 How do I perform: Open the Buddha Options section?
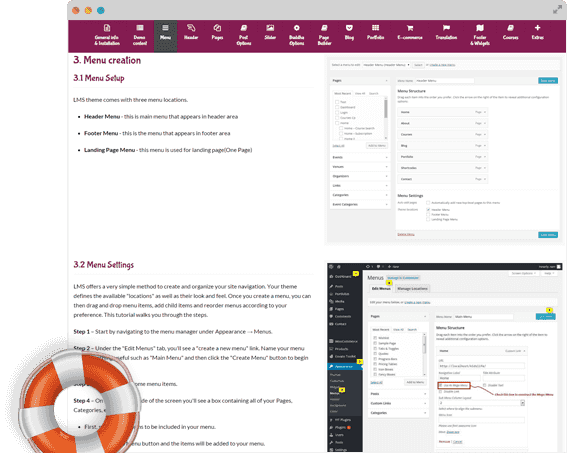(297, 35)
